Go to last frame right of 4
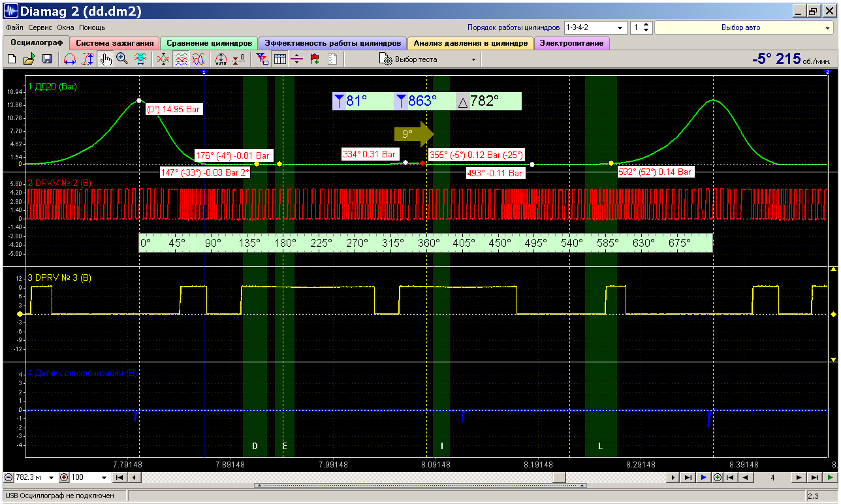 click(814, 477)
